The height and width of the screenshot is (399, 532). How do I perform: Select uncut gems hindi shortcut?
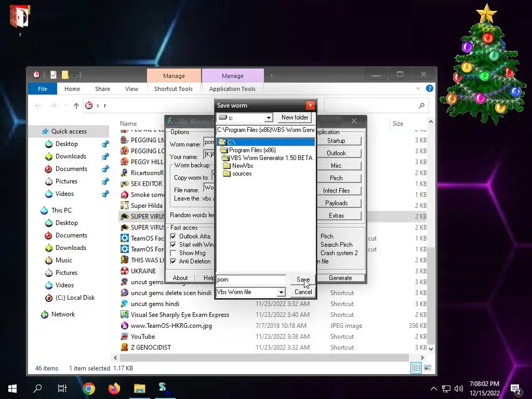[x=155, y=304]
